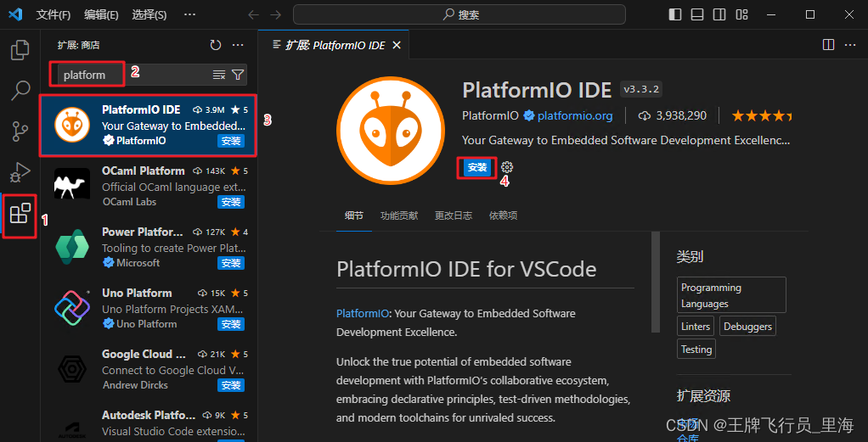Open the 编辑(E) menu
This screenshot has width=868, height=442.
pos(101,15)
